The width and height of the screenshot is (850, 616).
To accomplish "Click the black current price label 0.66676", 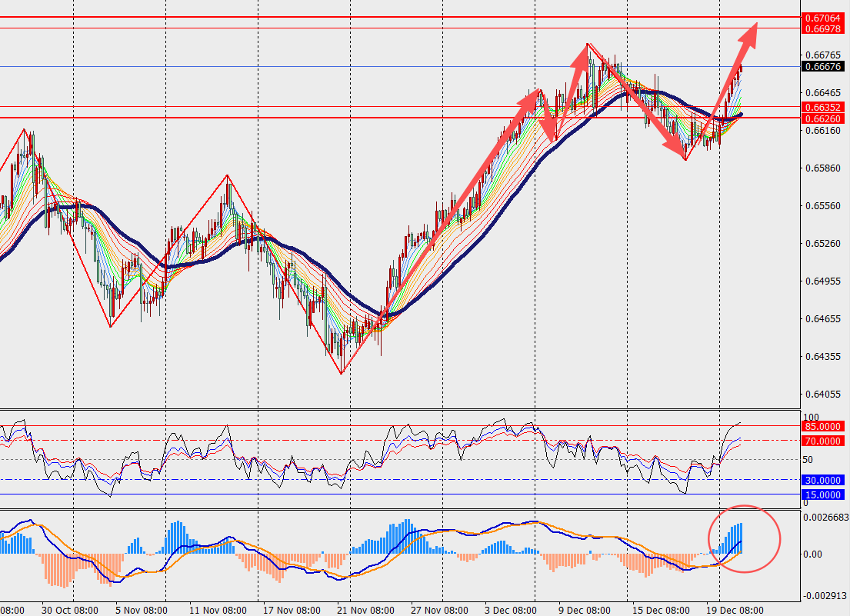I will pos(825,67).
